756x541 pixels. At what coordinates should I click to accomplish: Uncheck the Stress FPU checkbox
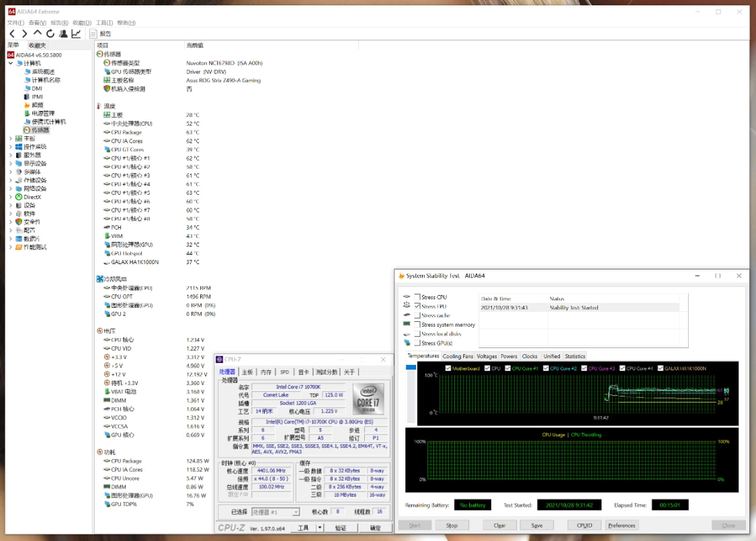click(417, 306)
